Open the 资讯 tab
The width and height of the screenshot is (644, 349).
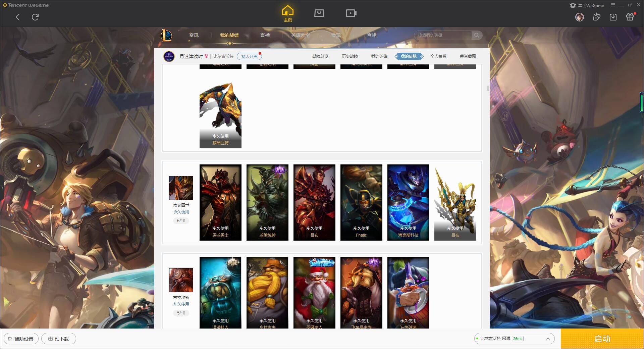(x=194, y=35)
